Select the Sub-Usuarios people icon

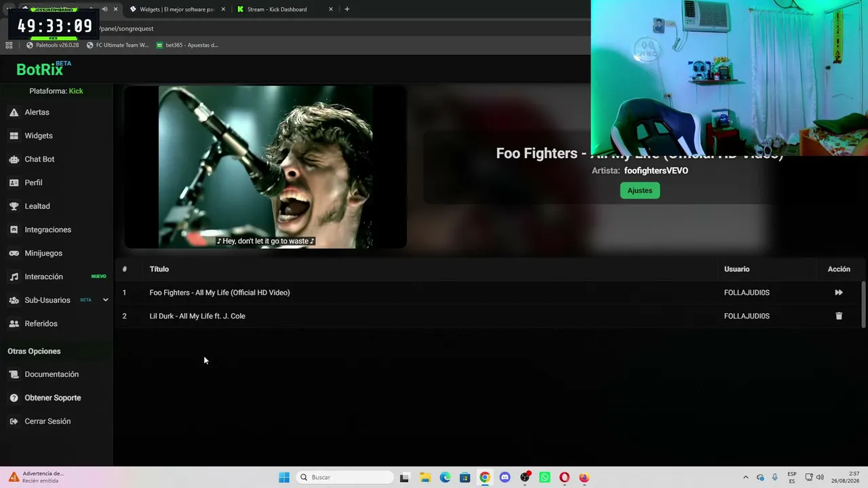click(x=14, y=300)
